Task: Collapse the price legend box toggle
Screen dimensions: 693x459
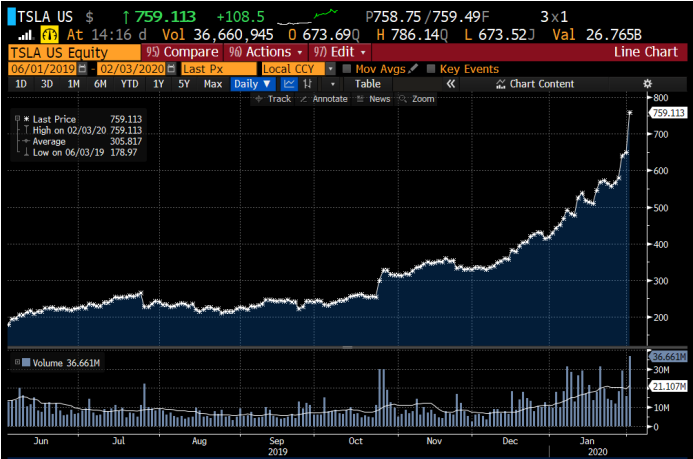Action: pyautogui.click(x=18, y=118)
